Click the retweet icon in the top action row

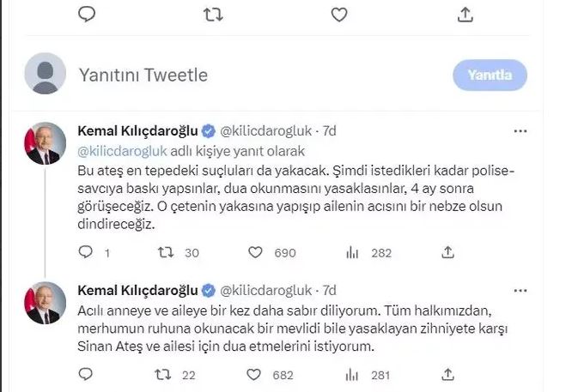[x=211, y=15]
